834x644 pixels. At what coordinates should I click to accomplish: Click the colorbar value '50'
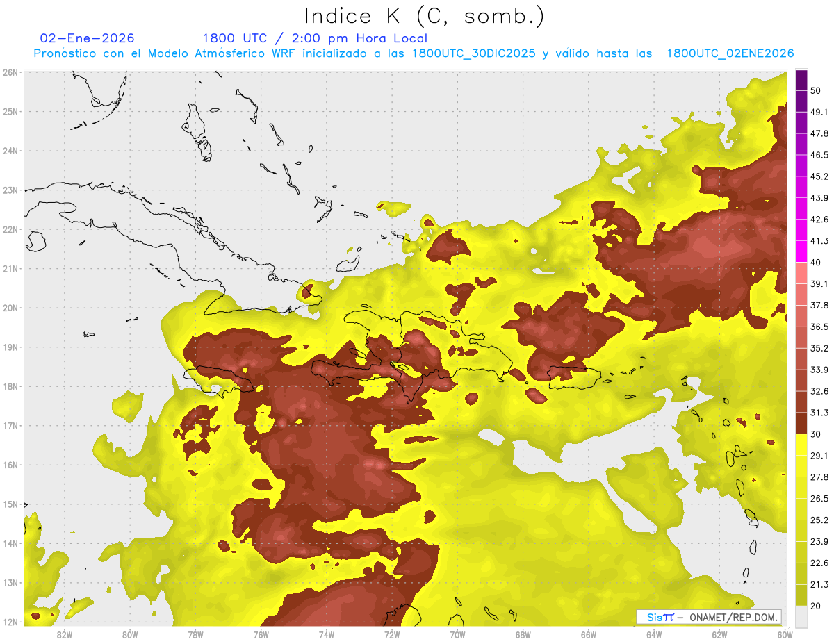[815, 90]
